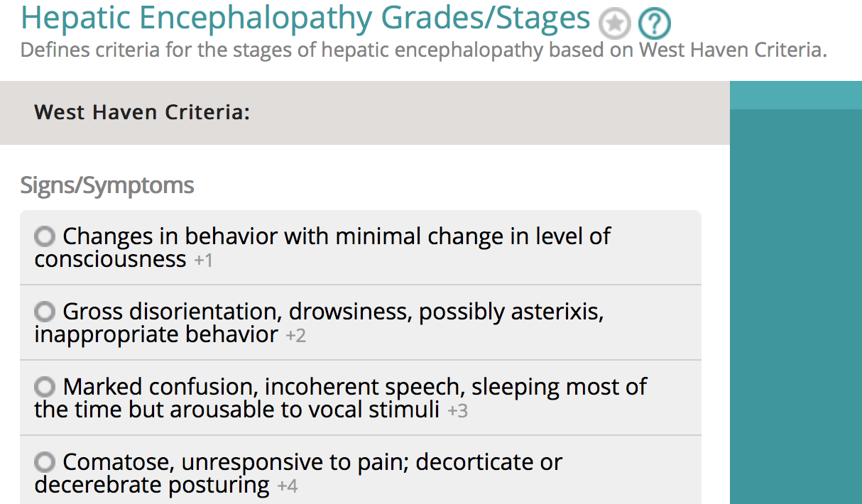Screen dimensions: 862x504
Task: Click the +2 score label
Action: (295, 336)
